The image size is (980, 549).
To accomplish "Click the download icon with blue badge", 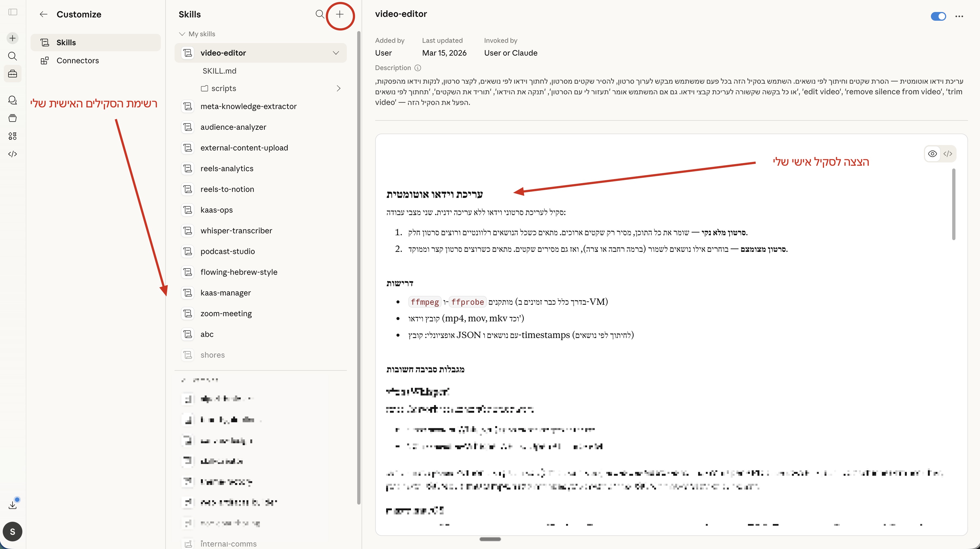I will [x=13, y=505].
